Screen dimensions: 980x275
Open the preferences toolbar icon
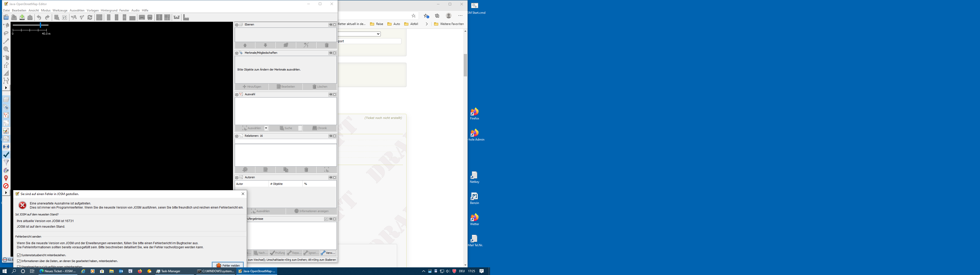point(65,18)
